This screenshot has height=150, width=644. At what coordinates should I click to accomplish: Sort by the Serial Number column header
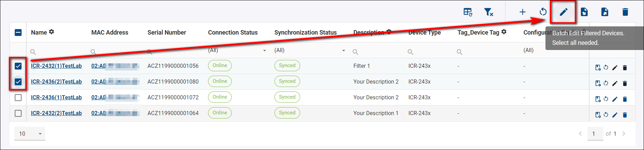(x=167, y=33)
